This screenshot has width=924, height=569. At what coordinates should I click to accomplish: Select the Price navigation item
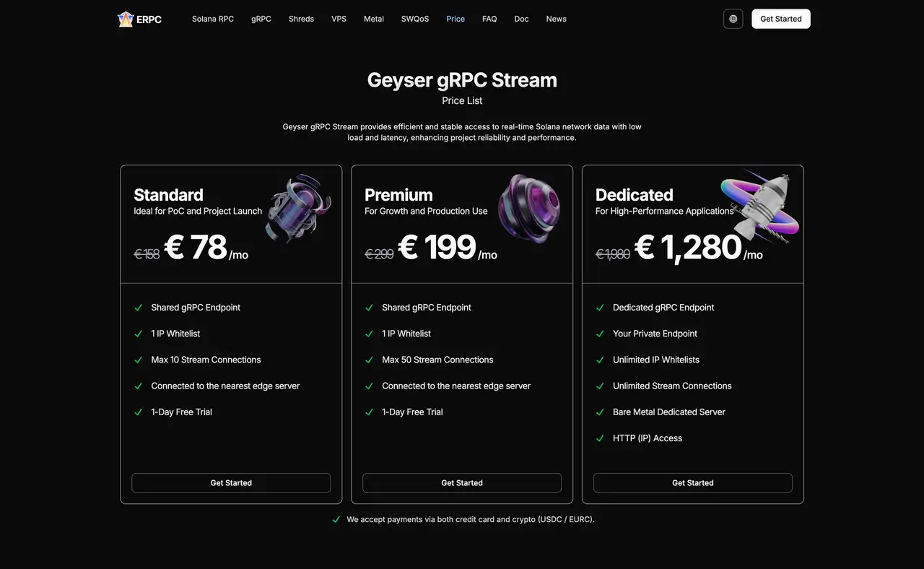click(455, 19)
